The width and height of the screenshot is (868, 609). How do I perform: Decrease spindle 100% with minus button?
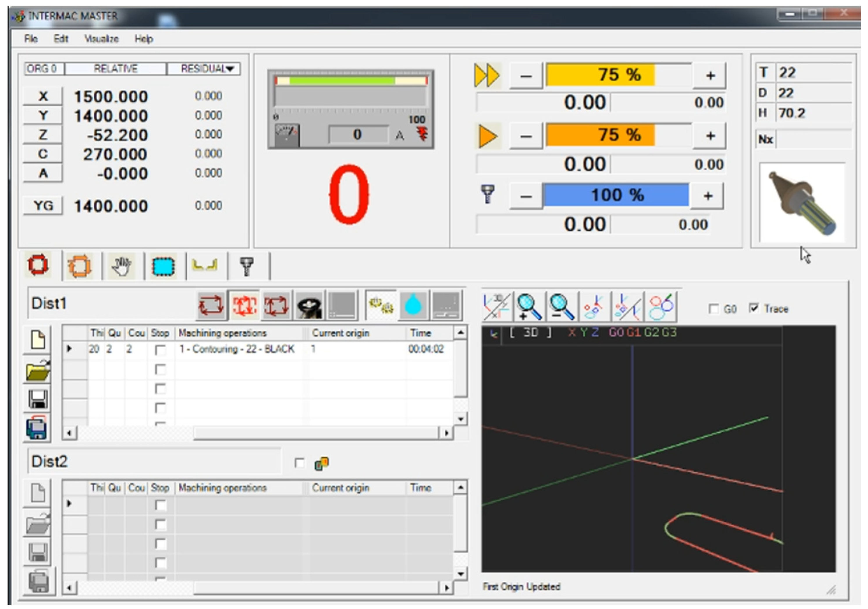[526, 196]
